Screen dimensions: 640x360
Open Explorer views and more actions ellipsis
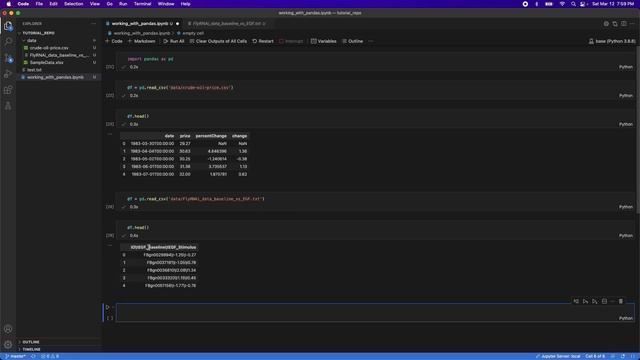tap(93, 24)
